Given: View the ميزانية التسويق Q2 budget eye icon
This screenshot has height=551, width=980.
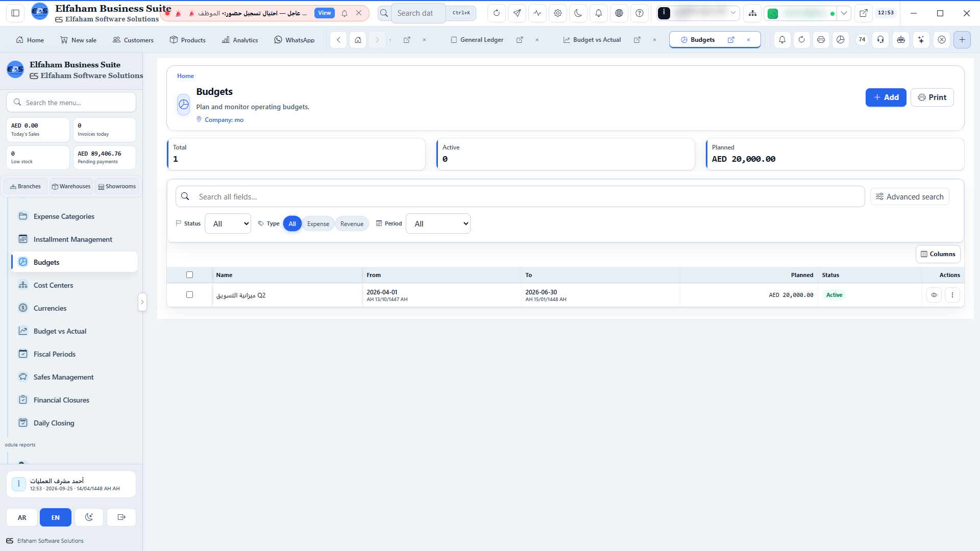Looking at the screenshot, I should pos(934,295).
